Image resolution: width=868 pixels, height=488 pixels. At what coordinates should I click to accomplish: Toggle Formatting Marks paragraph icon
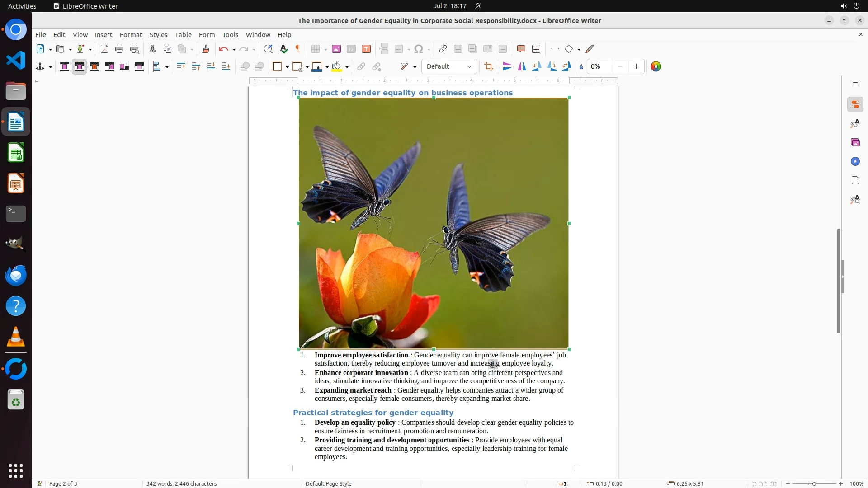coord(298,49)
